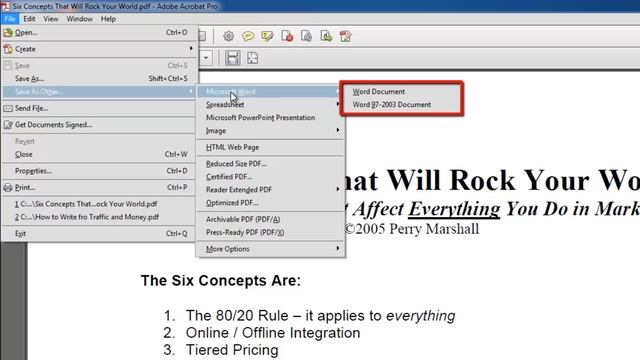This screenshot has width=640, height=360.
Task: Expand the Image submenu arrow
Action: pyautogui.click(x=338, y=130)
